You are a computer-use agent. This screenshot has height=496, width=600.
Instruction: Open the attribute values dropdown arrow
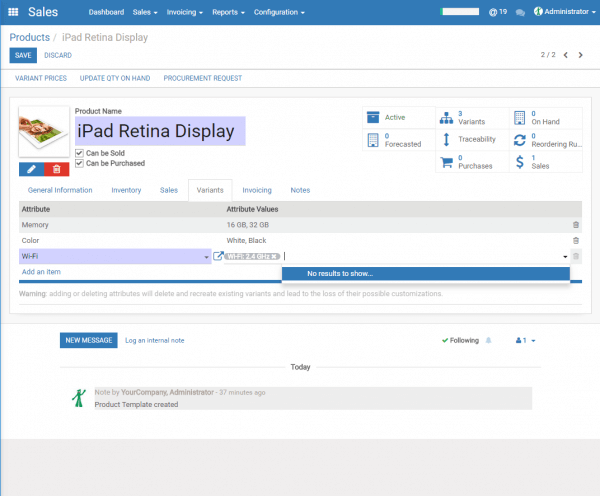(565, 257)
